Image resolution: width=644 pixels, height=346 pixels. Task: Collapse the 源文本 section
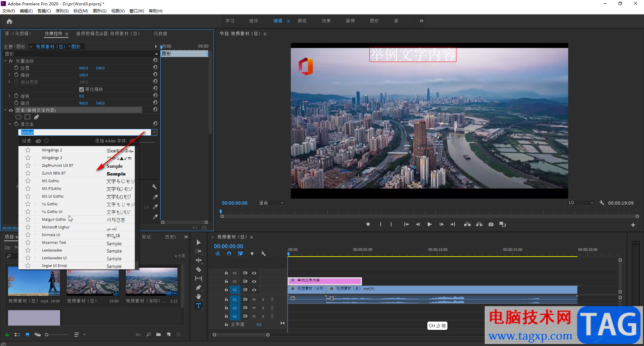[x=10, y=124]
